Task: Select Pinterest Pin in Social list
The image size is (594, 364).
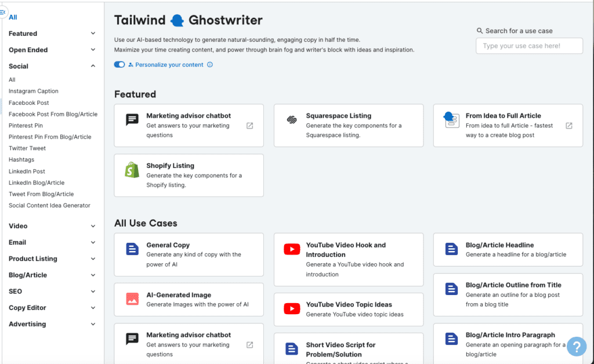Action: [x=26, y=126]
